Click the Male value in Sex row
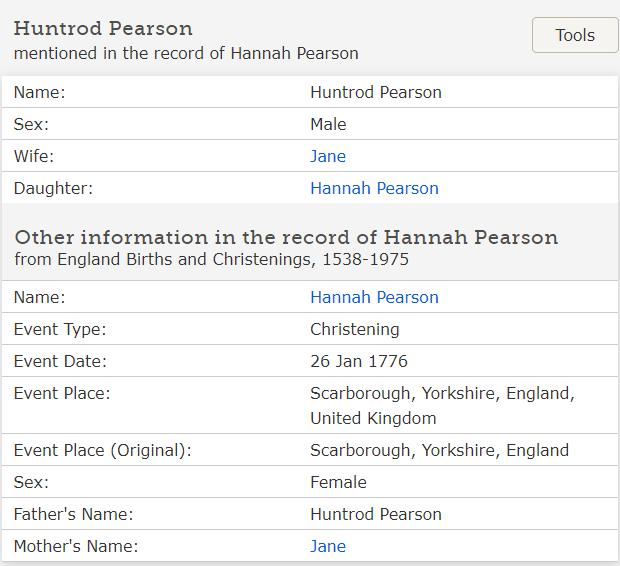Viewport: 620px width, 566px height. tap(328, 124)
